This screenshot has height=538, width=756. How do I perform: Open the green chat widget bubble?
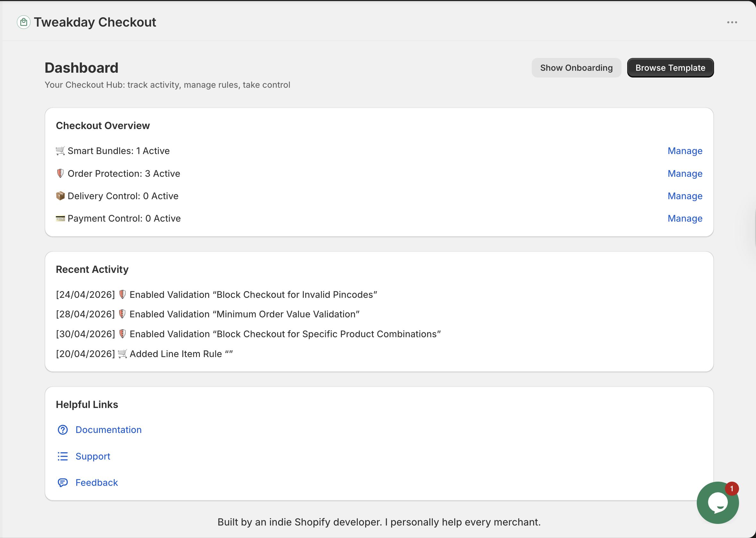(x=717, y=502)
